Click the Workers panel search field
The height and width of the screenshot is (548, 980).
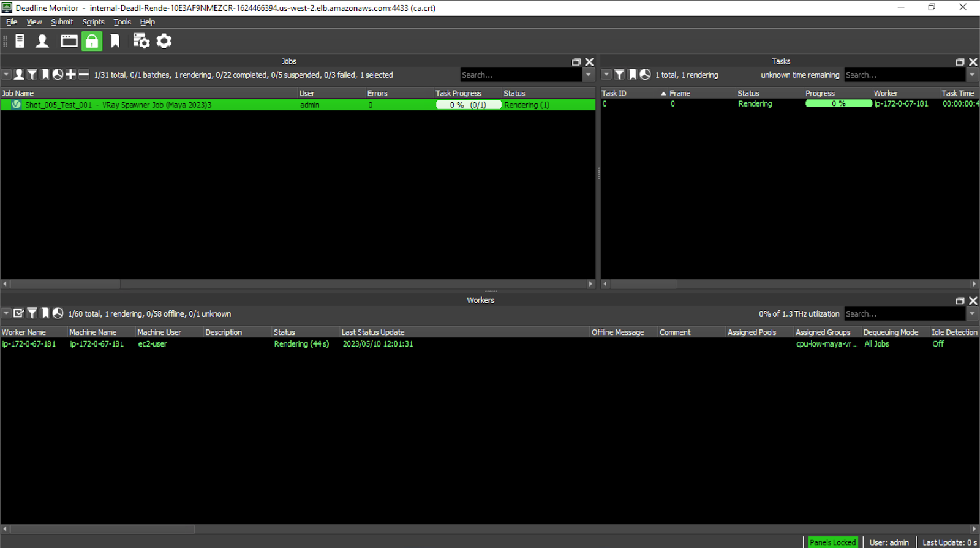tap(905, 313)
